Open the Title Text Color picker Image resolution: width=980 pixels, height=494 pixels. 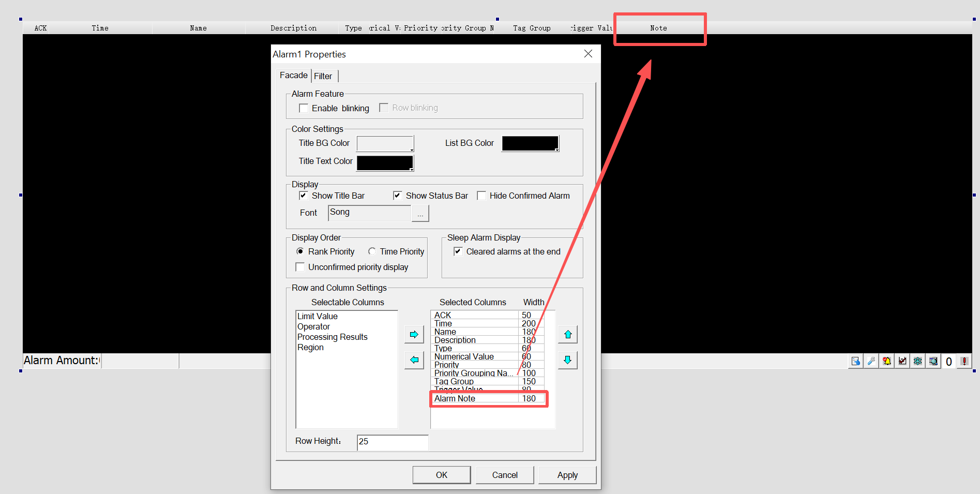[385, 162]
